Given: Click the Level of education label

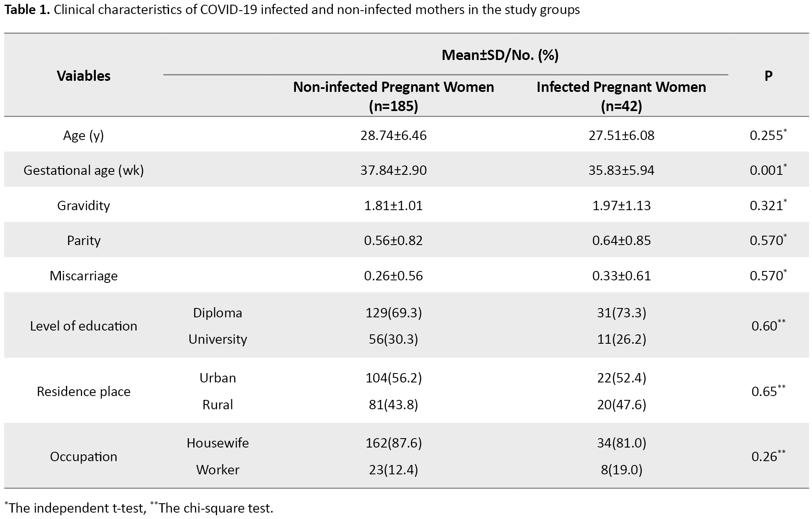Looking at the screenshot, I should pyautogui.click(x=83, y=326).
